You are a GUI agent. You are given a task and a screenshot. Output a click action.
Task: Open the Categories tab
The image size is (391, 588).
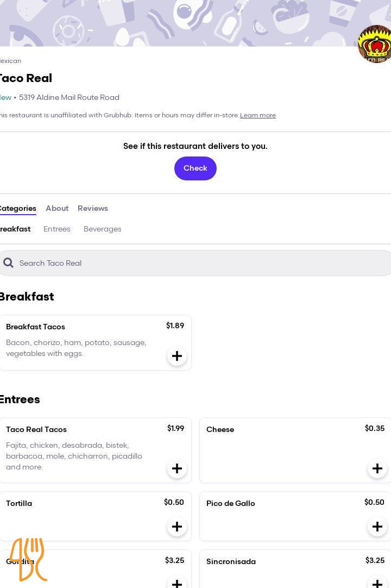tap(17, 209)
